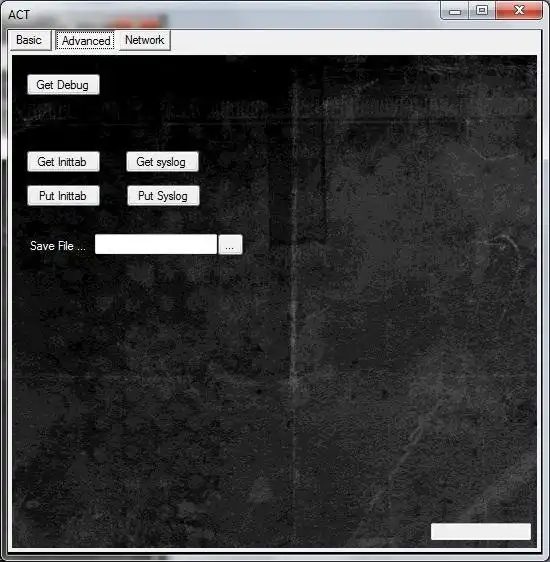Maximize the ACT window

pyautogui.click(x=482, y=10)
